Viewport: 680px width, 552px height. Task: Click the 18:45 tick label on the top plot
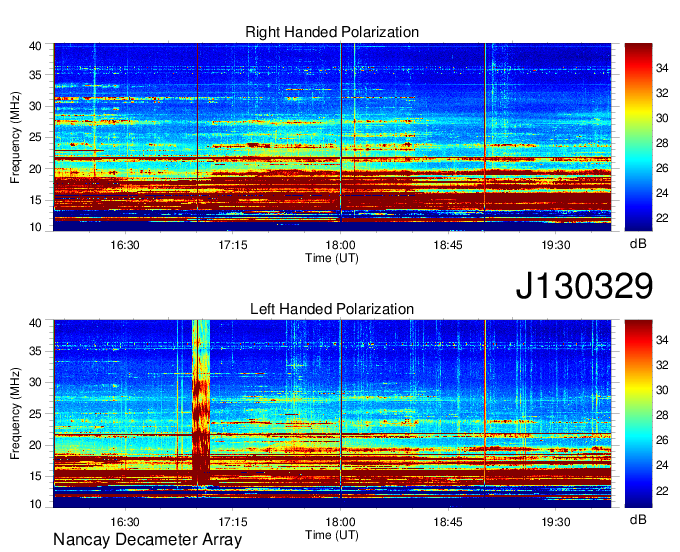tap(448, 245)
